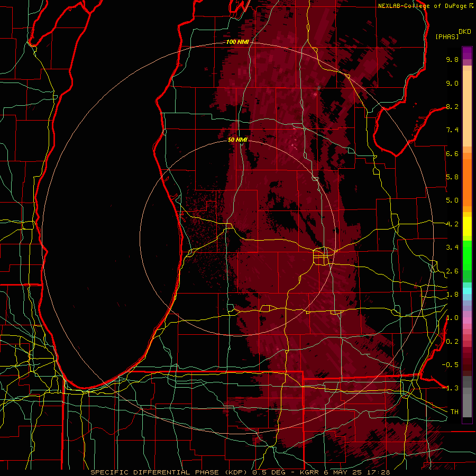Select the 9.8 value on the scale
Screen dimensions: 476x476
pos(452,59)
